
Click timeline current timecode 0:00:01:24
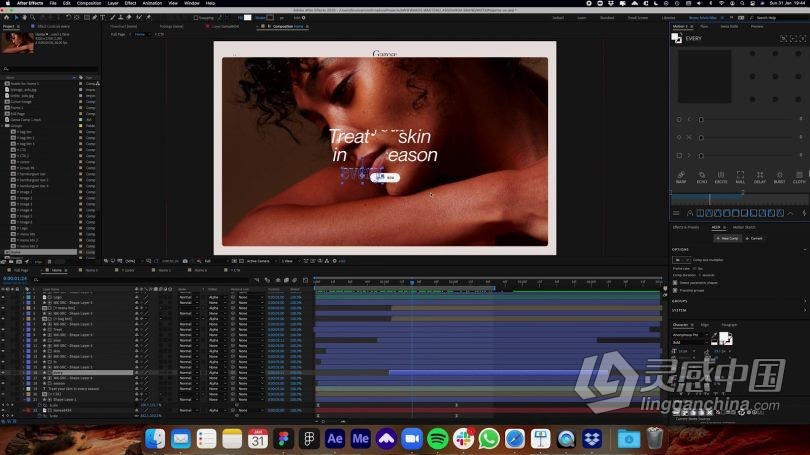click(x=15, y=278)
